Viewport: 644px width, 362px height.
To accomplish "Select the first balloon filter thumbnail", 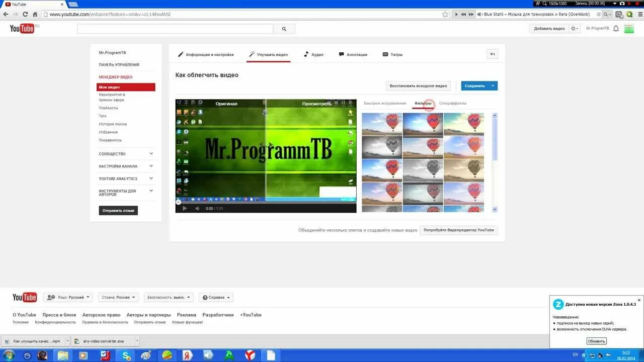I will coord(382,124).
